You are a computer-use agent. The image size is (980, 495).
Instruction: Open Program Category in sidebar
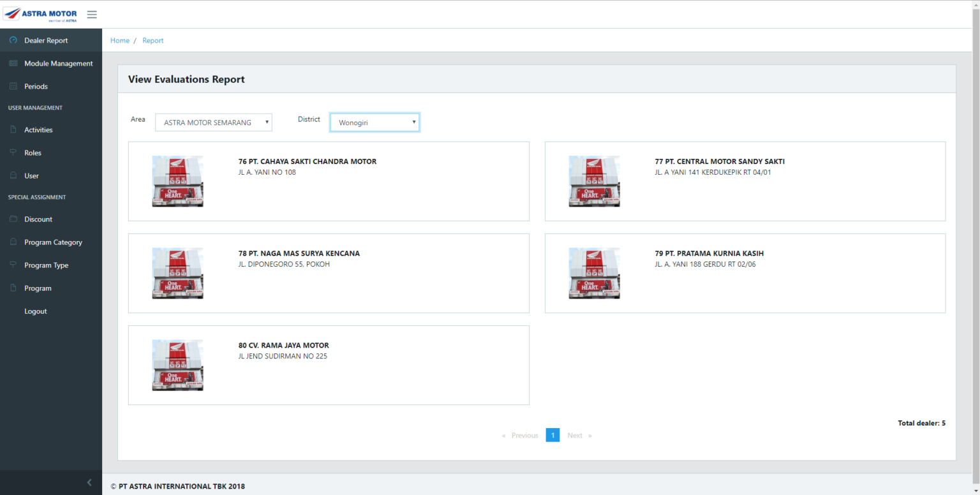[x=53, y=242]
